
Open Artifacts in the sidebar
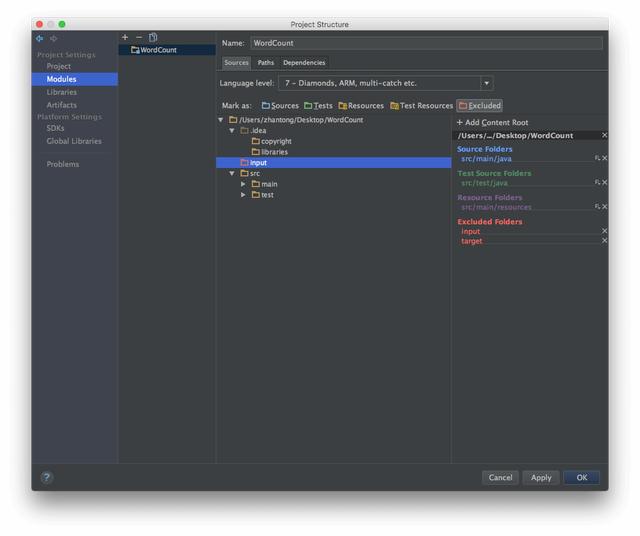pyautogui.click(x=62, y=105)
